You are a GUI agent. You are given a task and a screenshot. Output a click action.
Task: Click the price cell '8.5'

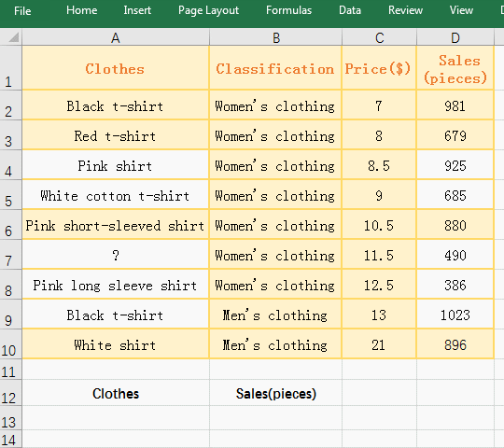click(379, 165)
